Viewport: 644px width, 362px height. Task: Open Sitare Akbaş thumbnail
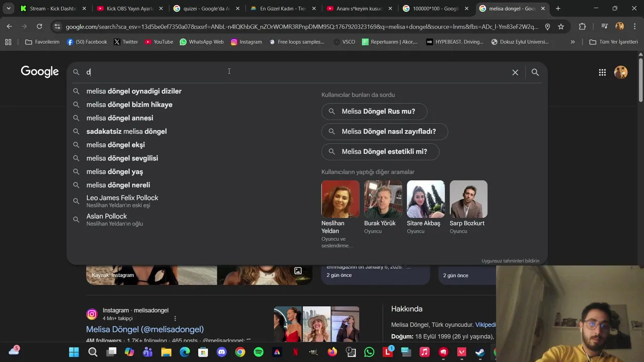click(426, 199)
